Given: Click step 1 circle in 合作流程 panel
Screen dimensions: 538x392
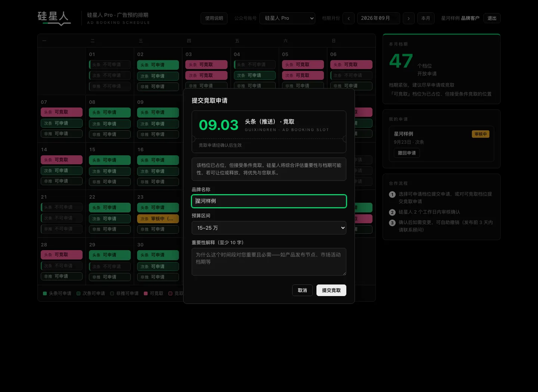Looking at the screenshot, I should tap(392, 195).
